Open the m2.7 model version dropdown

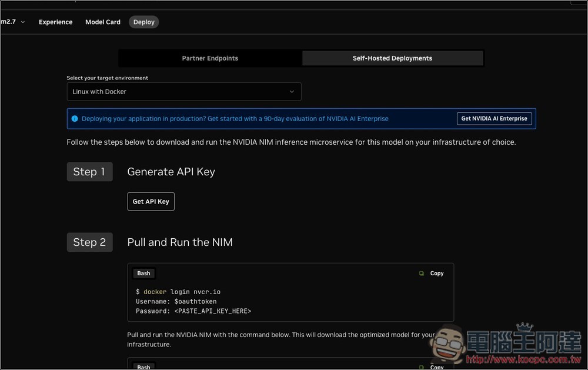13,21
